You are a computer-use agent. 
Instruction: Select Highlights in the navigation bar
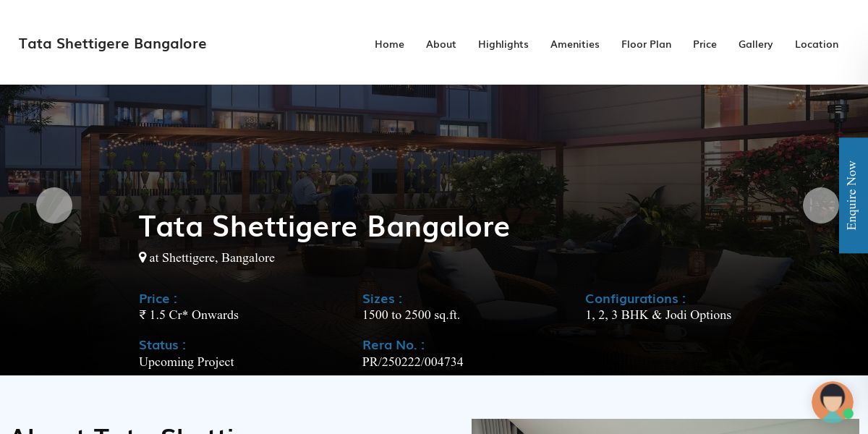pos(503,44)
